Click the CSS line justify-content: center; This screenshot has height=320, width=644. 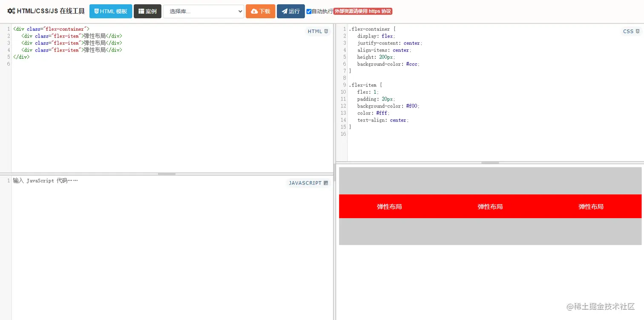click(x=390, y=43)
